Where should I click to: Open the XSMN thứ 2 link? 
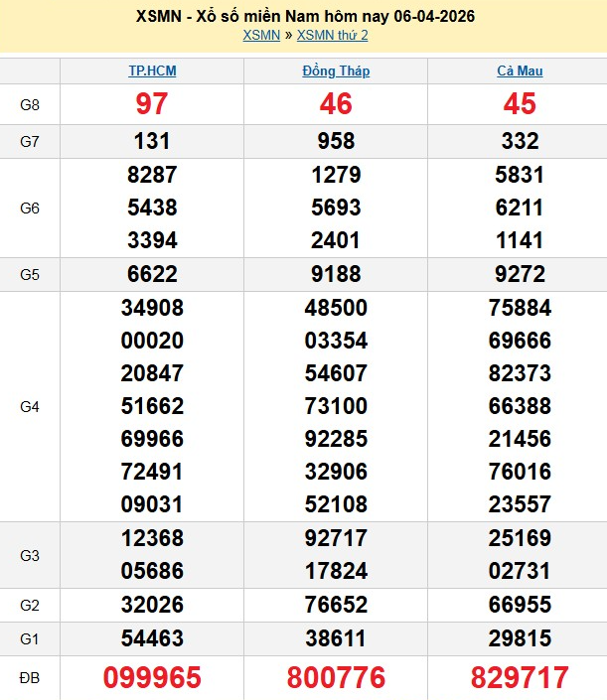pyautogui.click(x=332, y=35)
